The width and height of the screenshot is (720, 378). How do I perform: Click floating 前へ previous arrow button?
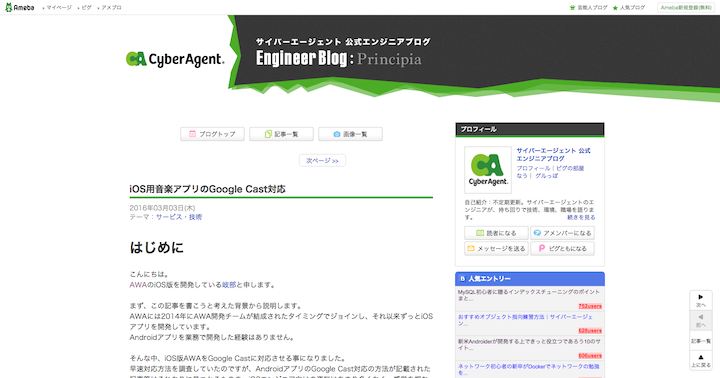coord(701,320)
